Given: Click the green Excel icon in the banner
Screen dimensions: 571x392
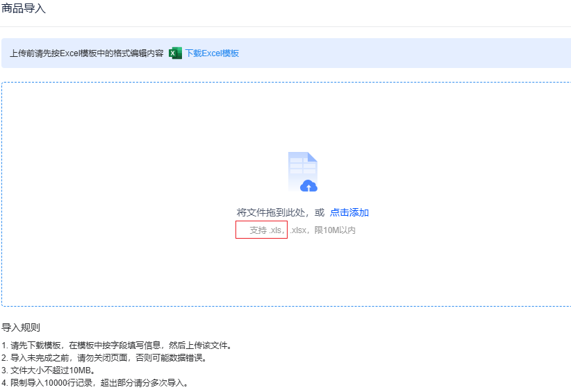Looking at the screenshot, I should pyautogui.click(x=176, y=53).
